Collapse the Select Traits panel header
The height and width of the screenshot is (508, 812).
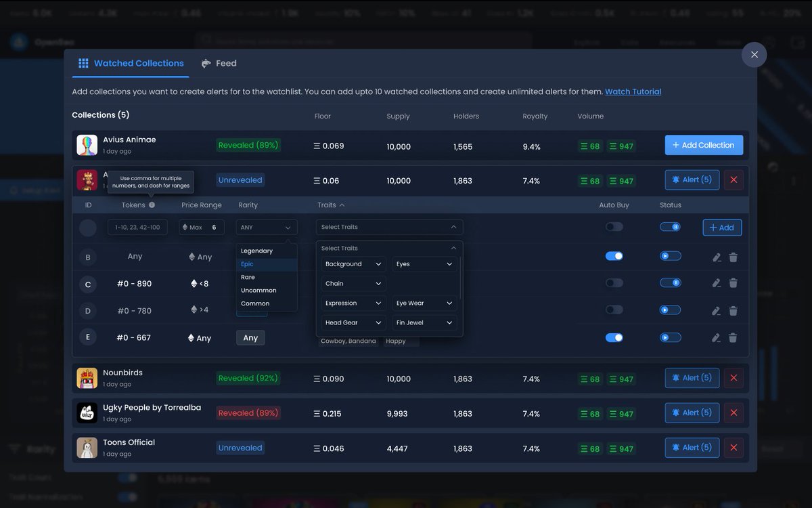coord(390,248)
